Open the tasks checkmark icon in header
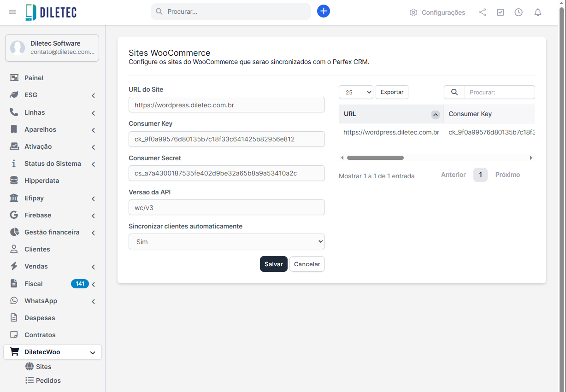 click(500, 12)
